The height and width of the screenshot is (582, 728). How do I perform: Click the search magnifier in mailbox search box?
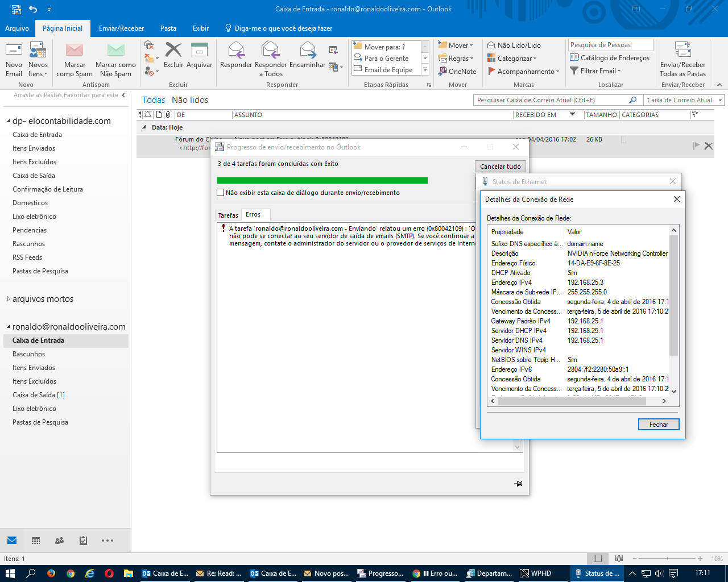[632, 100]
